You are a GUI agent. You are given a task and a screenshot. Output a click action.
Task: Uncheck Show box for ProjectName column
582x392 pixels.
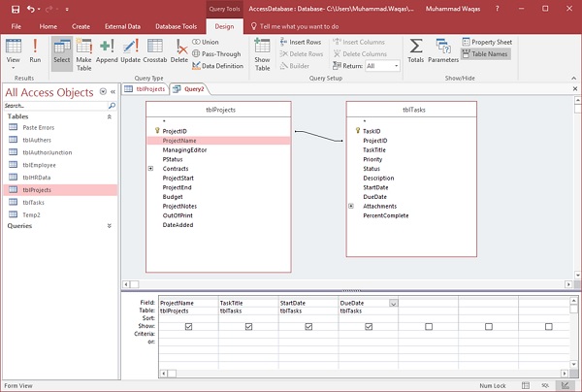(x=188, y=326)
